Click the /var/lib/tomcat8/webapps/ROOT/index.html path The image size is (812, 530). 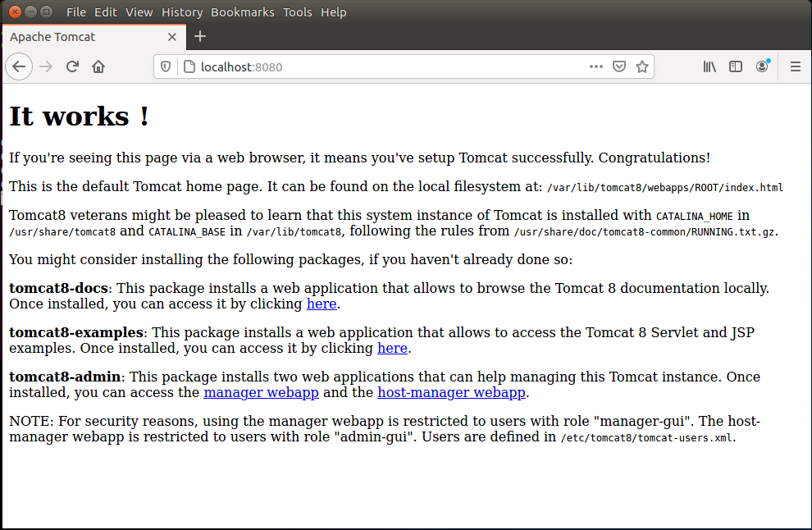pyautogui.click(x=665, y=188)
